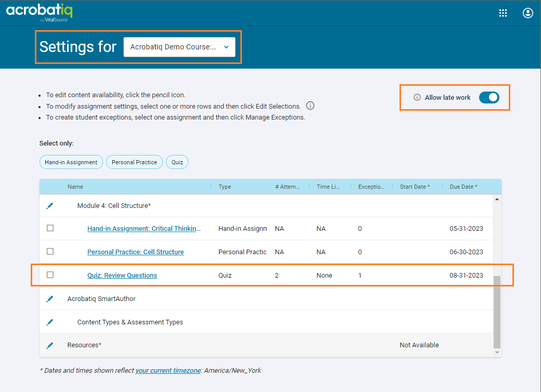Click the Resources* row name
This screenshot has width=541, height=392.
tap(84, 345)
